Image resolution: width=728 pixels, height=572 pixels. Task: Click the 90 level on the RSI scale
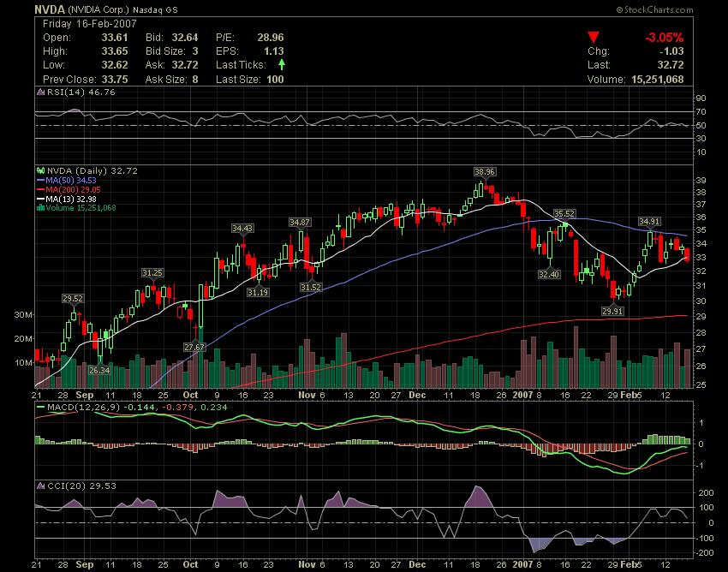(701, 98)
